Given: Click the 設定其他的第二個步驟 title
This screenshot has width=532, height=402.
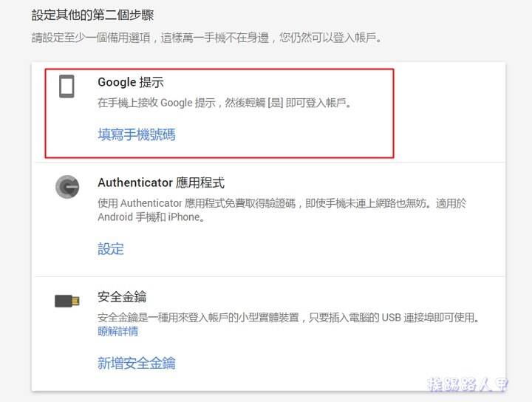Looking at the screenshot, I should (92, 15).
